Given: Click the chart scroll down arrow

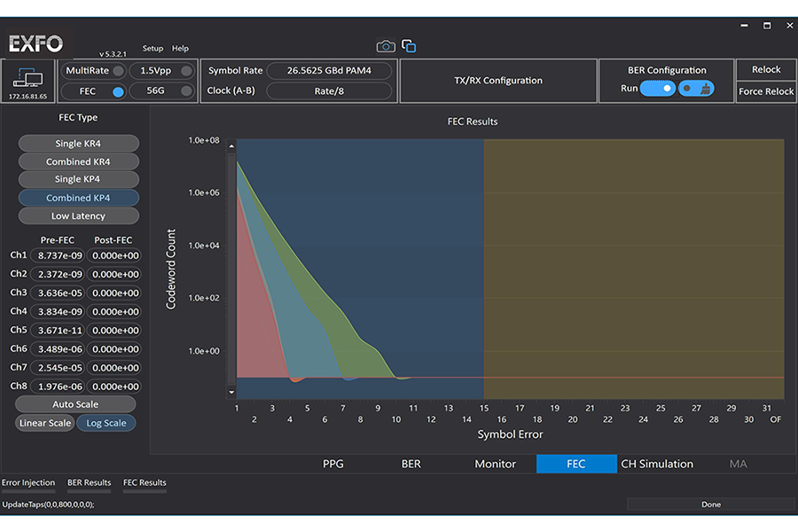Looking at the screenshot, I should [232, 391].
